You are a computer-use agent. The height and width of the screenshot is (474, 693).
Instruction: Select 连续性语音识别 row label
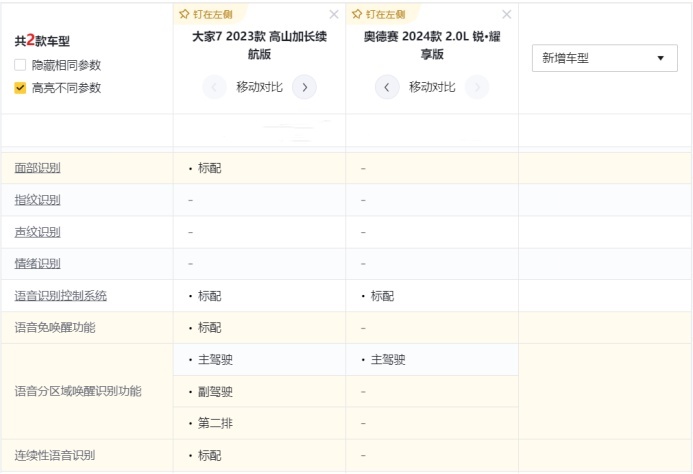tap(55, 455)
